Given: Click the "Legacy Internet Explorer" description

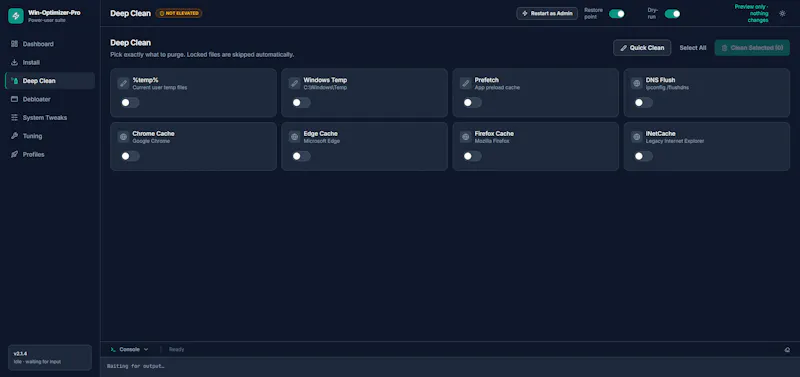Looking at the screenshot, I should point(675,141).
